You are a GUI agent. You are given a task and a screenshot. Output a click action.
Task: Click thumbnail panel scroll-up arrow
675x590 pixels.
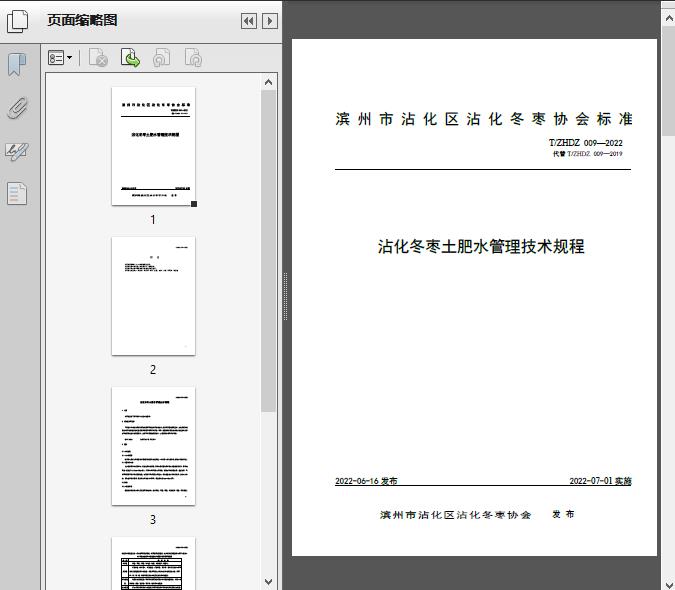click(269, 82)
